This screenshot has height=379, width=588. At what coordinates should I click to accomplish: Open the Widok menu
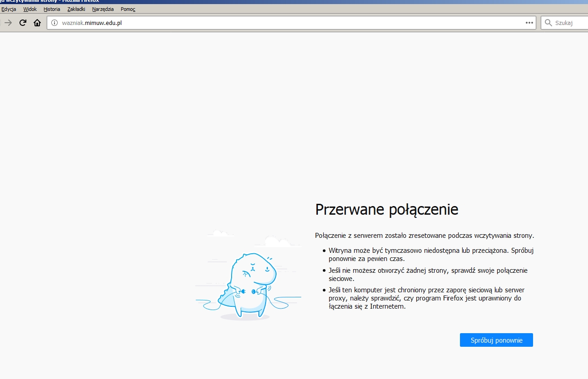(x=30, y=9)
